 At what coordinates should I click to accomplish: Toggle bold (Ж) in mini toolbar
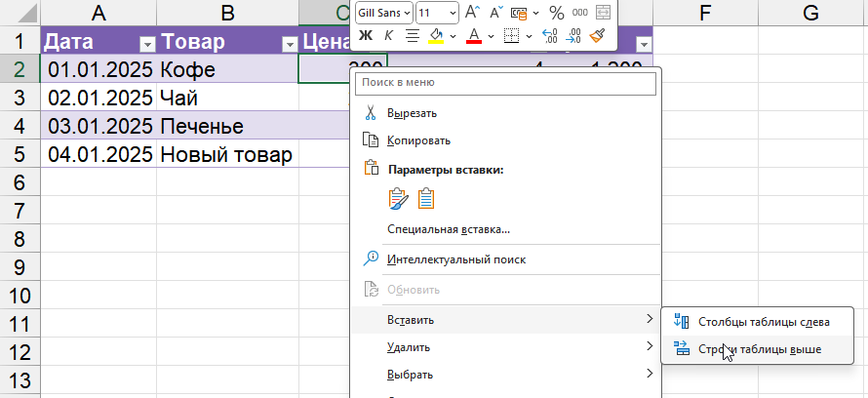pos(366,36)
